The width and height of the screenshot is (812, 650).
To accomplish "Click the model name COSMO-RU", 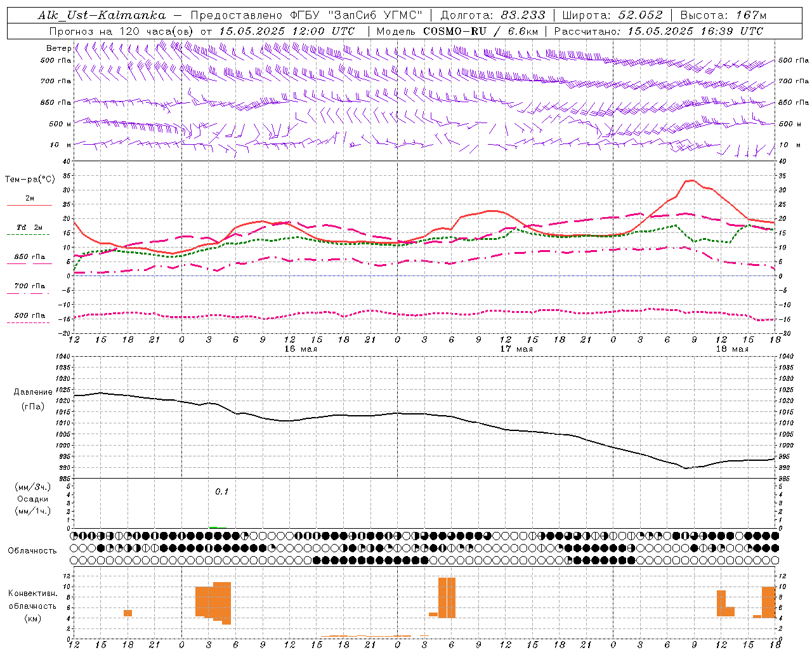I will tap(455, 31).
